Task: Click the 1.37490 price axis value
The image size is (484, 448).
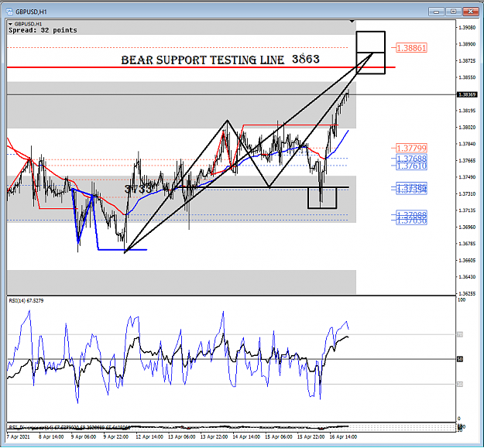Action: (467, 177)
